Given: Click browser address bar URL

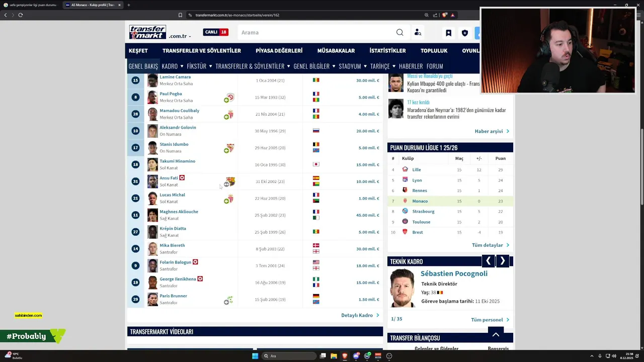Looking at the screenshot, I should tap(237, 15).
